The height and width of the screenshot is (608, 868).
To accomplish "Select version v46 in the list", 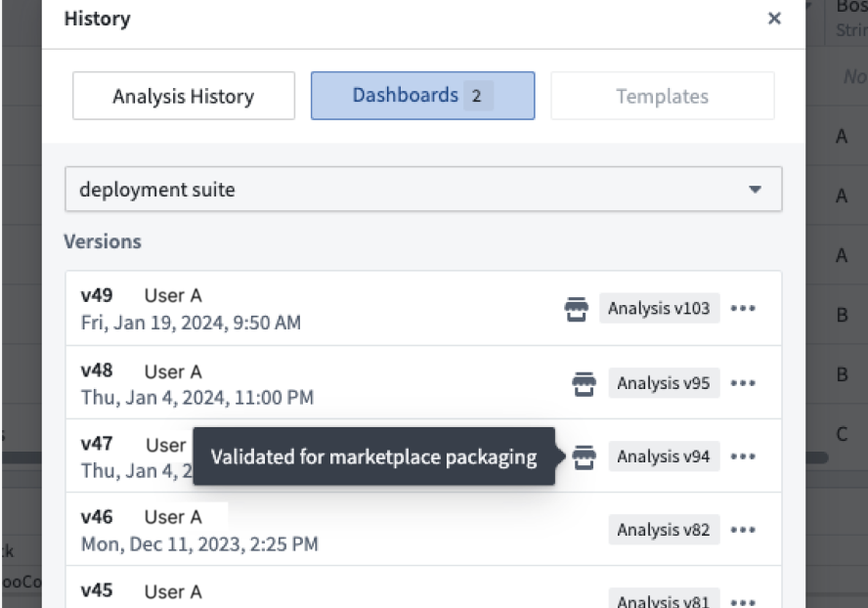I will click(x=423, y=530).
